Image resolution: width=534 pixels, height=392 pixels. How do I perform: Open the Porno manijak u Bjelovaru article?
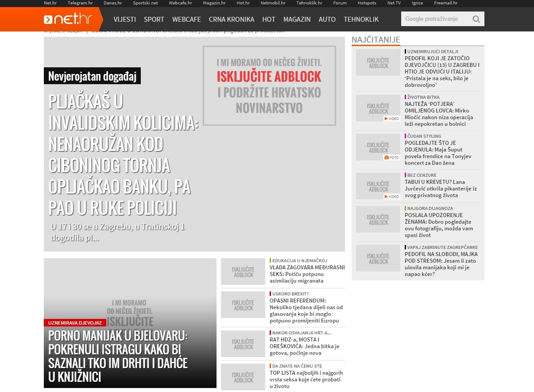118,356
